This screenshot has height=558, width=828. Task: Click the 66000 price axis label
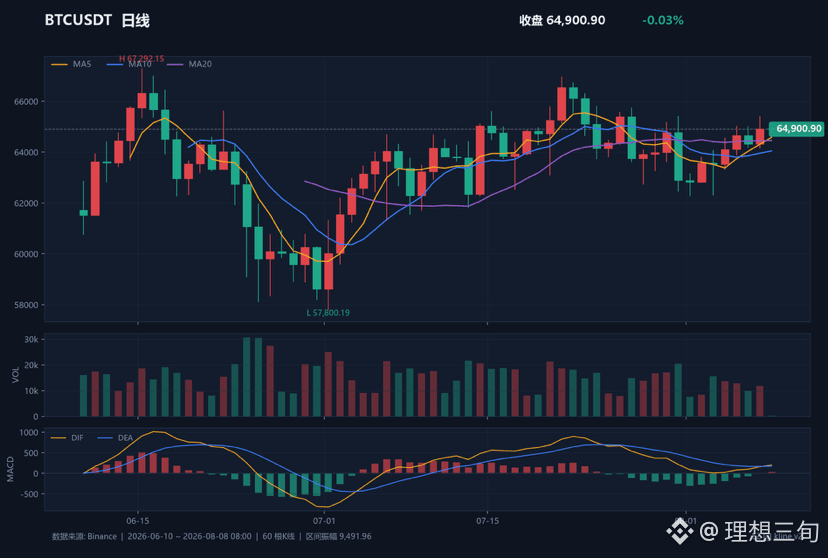pyautogui.click(x=26, y=101)
